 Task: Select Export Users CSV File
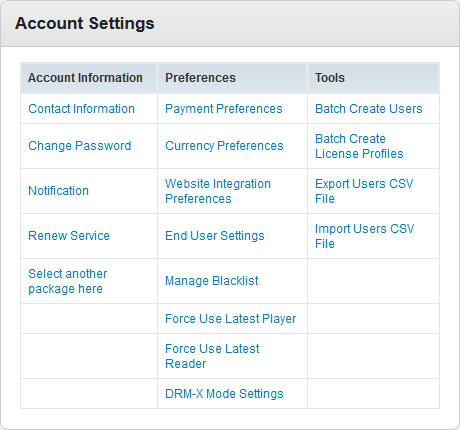click(x=364, y=191)
